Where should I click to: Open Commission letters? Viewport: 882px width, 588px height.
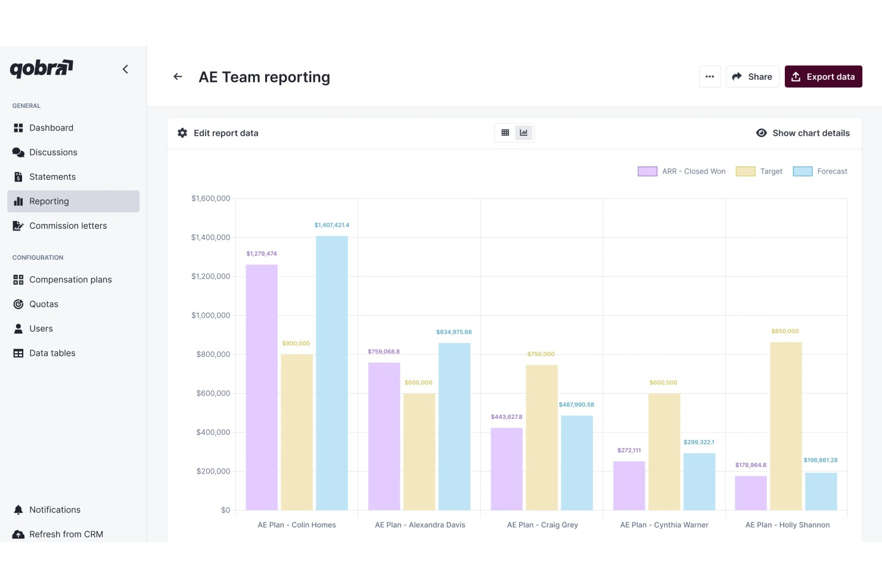[x=73, y=226]
